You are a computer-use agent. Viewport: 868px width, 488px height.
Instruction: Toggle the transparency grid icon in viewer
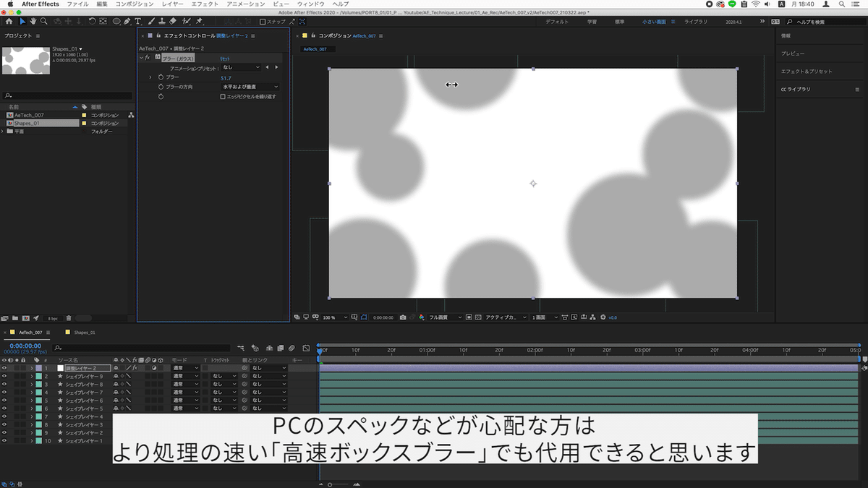(479, 317)
